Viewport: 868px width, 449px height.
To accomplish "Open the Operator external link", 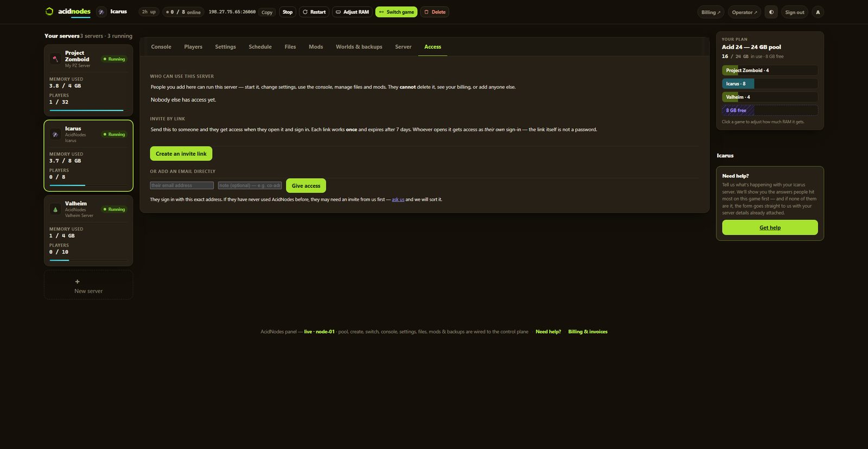I will pos(744,12).
